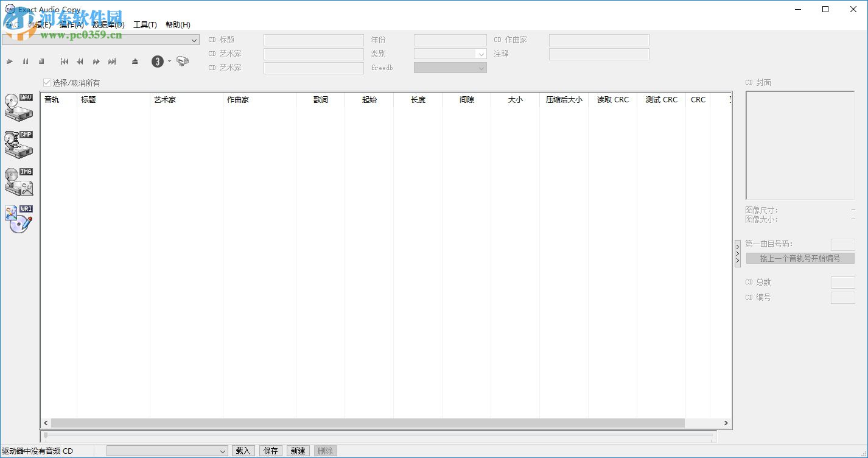This screenshot has width=868, height=458.
Task: Click the 载入 load button at bottom
Action: point(243,450)
